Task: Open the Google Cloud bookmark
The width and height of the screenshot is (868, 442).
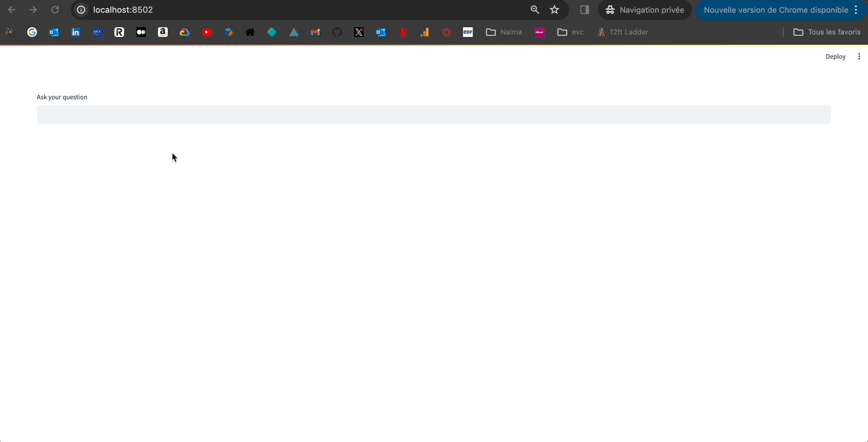Action: [185, 32]
